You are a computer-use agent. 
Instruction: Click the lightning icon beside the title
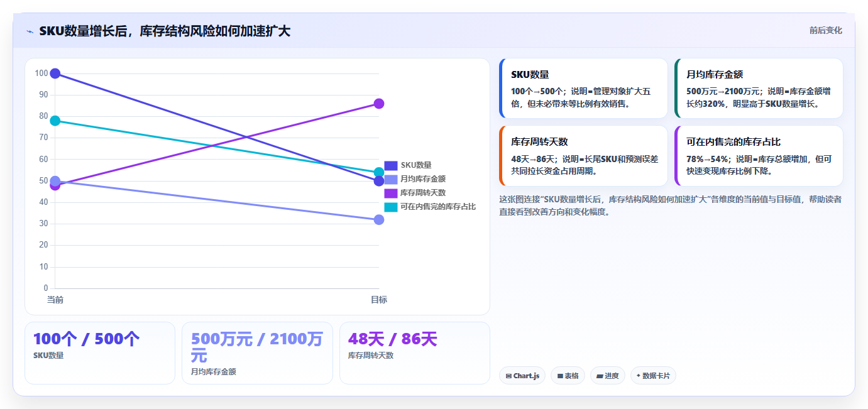[30, 31]
